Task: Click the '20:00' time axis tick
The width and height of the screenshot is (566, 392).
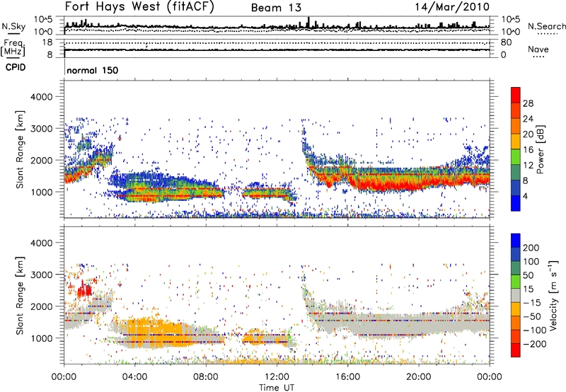Action: point(419,377)
